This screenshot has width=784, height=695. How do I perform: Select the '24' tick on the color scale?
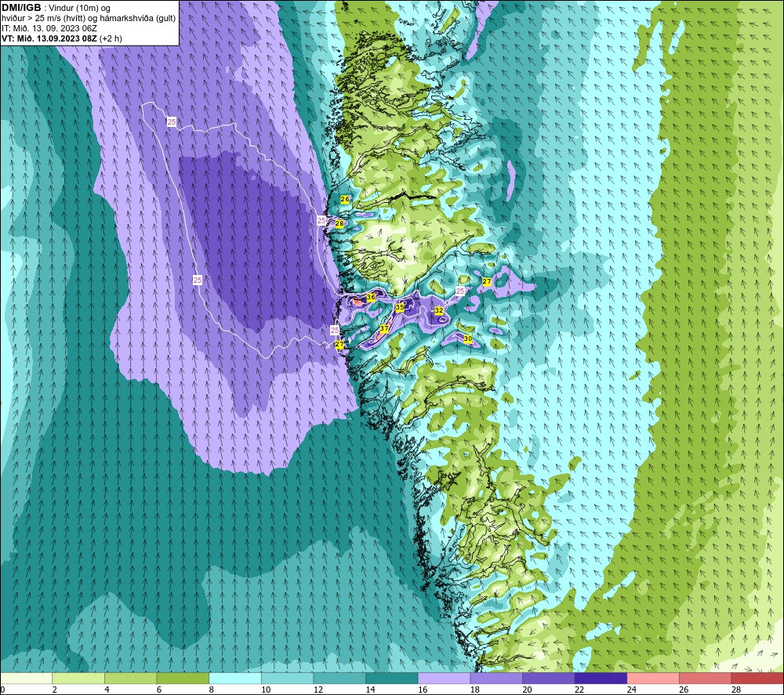(x=631, y=690)
